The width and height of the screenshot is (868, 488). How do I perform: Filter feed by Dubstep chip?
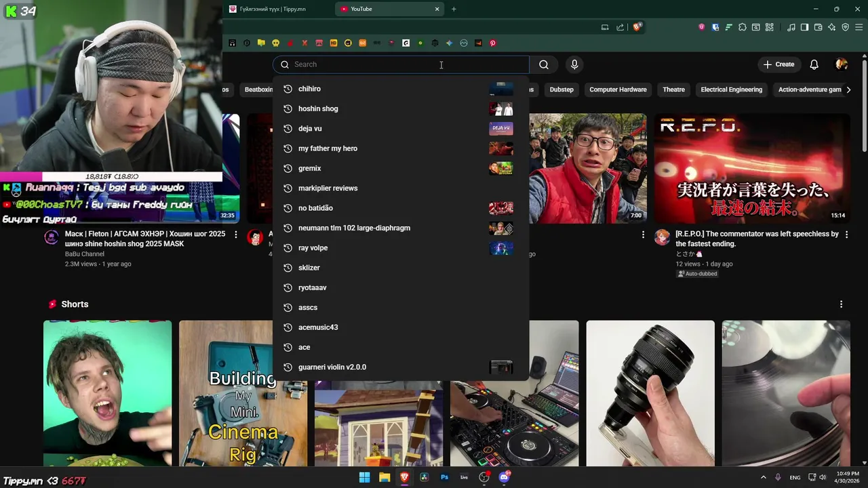561,89
